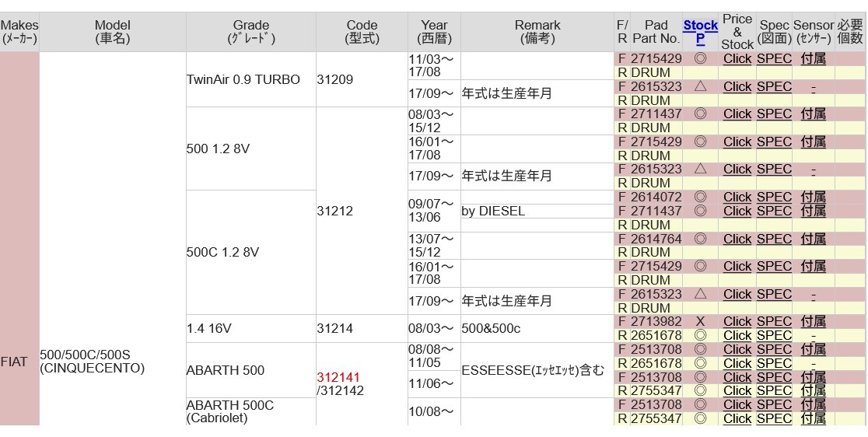Select the FIAT makes cell
This screenshot has width=868, height=437.
[x=19, y=239]
